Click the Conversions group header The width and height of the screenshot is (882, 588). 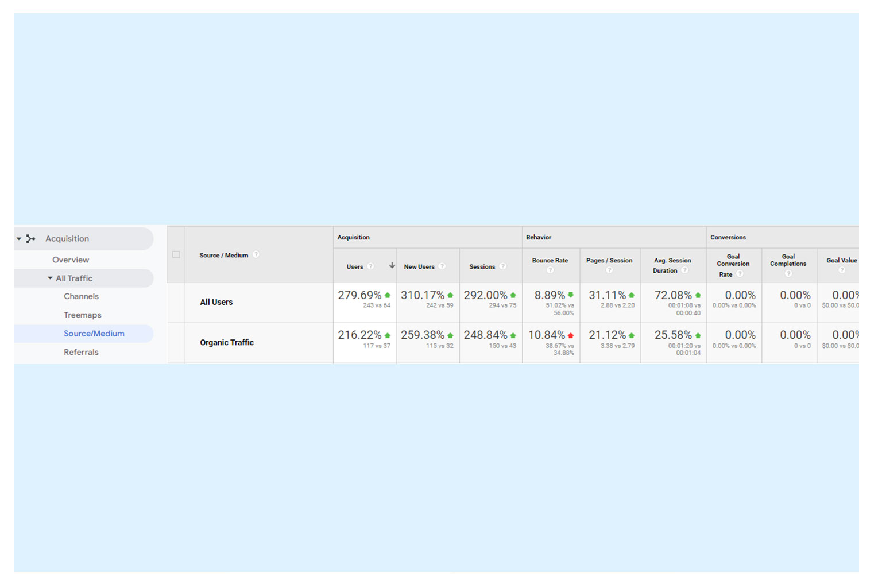(728, 237)
